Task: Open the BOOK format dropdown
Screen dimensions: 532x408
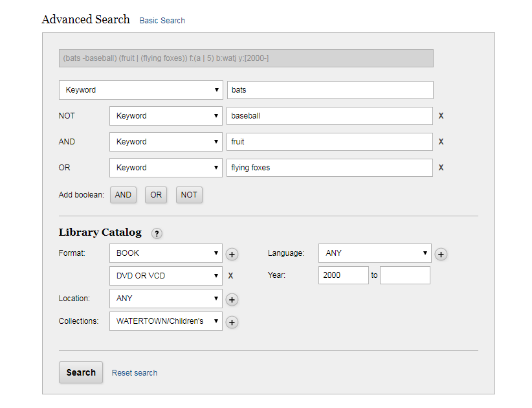Action: click(x=166, y=253)
